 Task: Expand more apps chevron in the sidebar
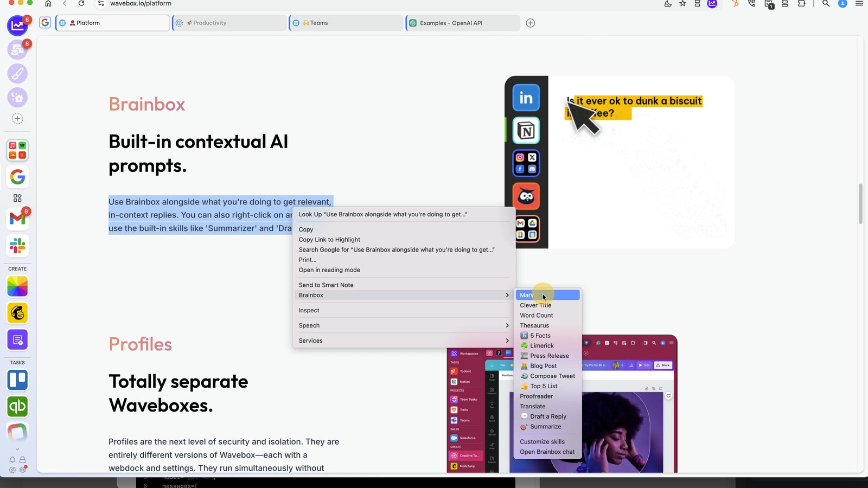pos(17,449)
